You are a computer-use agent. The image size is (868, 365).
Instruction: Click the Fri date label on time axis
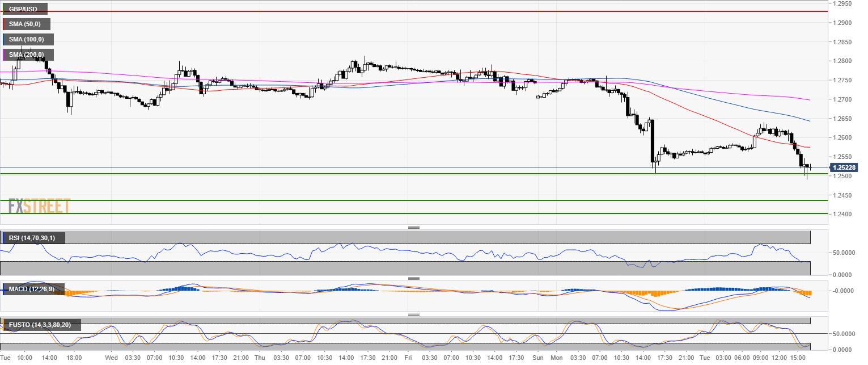click(408, 358)
